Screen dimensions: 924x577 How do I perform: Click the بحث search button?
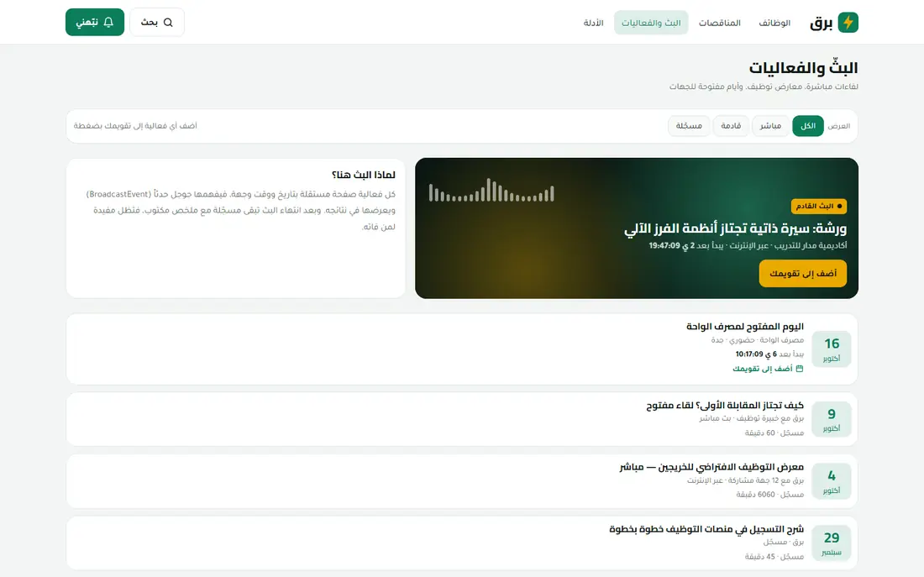157,23
